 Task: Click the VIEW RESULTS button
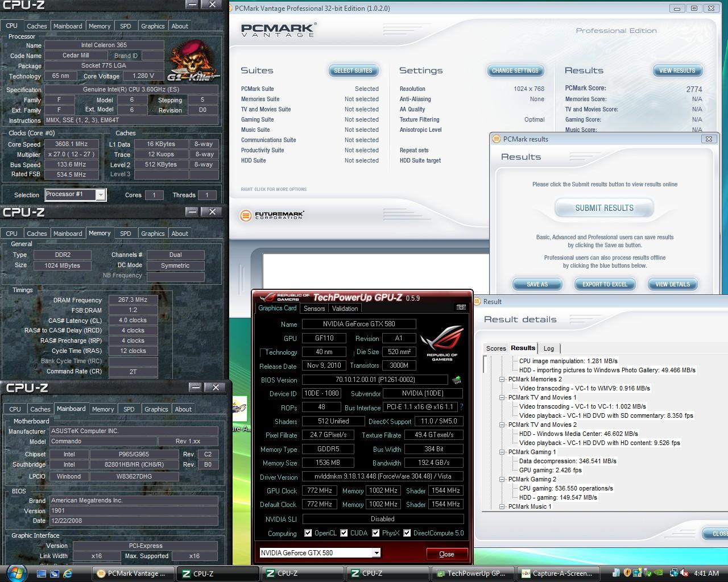(677, 70)
